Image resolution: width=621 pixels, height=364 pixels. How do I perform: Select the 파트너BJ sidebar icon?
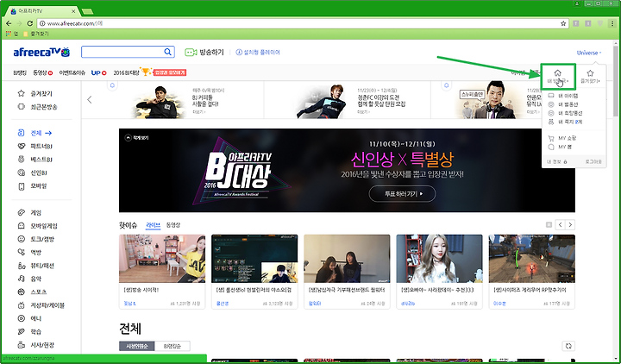pyautogui.click(x=21, y=146)
